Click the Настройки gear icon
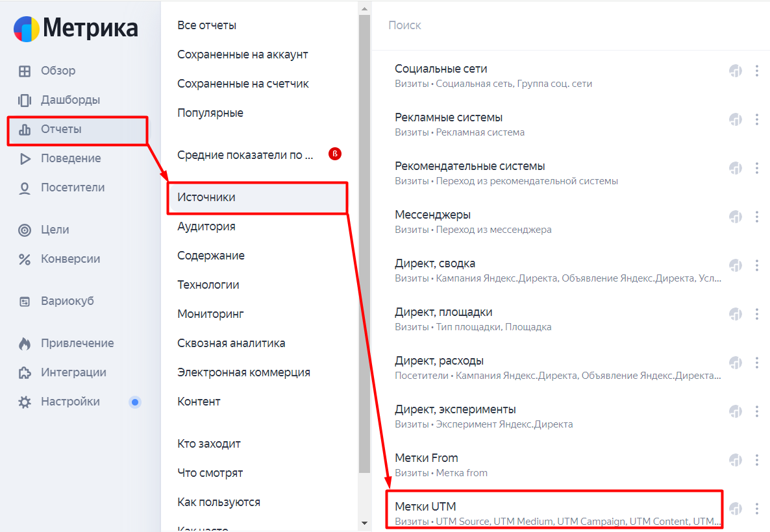This screenshot has height=532, width=770. point(25,402)
